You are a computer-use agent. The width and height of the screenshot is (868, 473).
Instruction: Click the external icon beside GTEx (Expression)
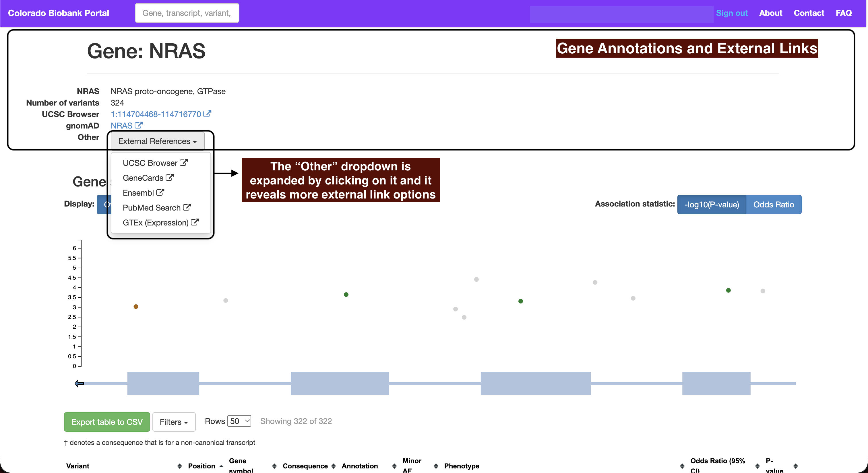pyautogui.click(x=195, y=222)
